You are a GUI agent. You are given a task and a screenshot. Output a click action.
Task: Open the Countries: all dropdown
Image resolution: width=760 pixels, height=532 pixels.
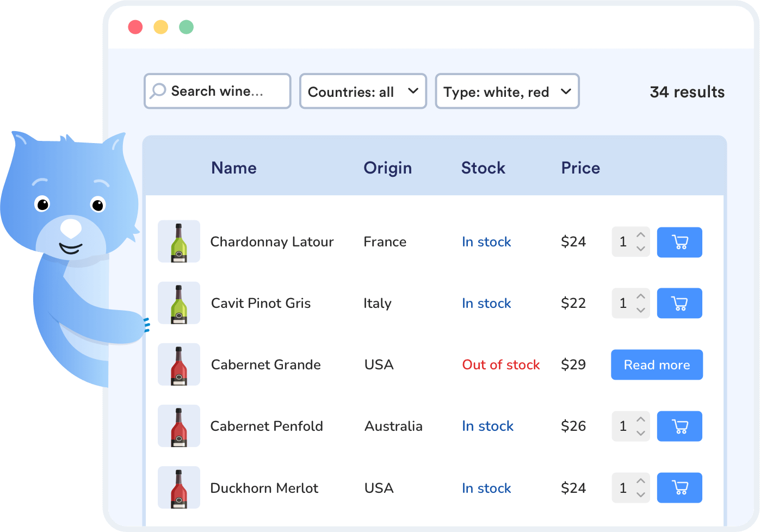point(363,91)
